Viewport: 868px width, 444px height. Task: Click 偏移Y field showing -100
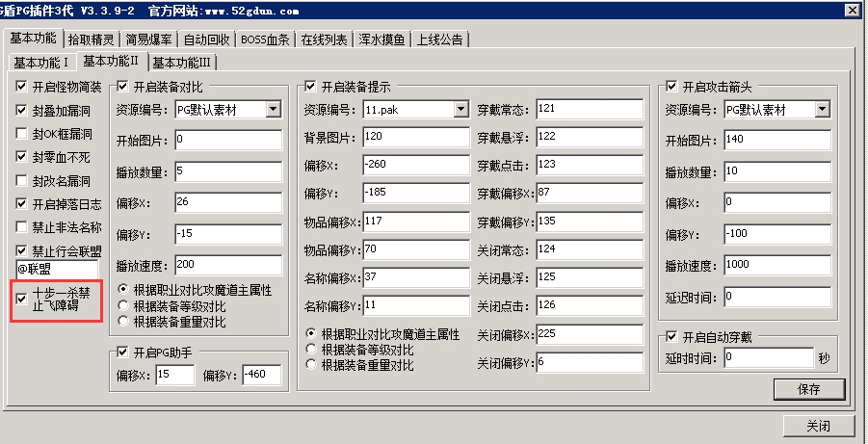(777, 234)
